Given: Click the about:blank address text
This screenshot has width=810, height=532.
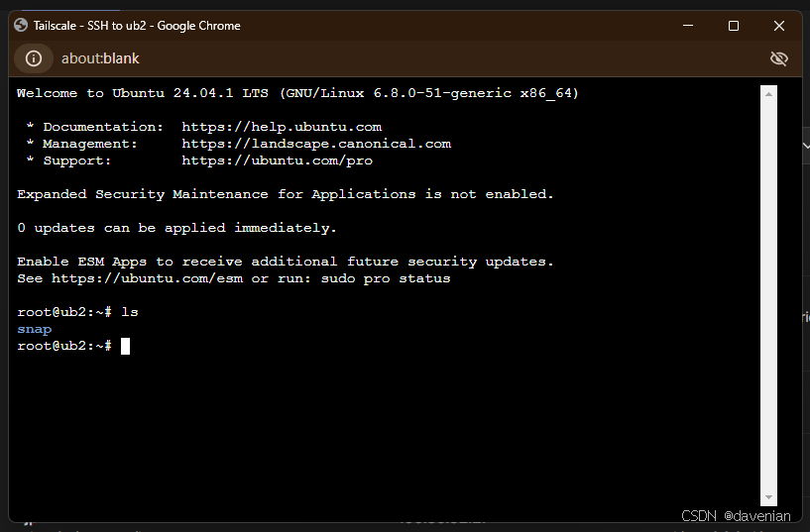Looking at the screenshot, I should coord(100,58).
